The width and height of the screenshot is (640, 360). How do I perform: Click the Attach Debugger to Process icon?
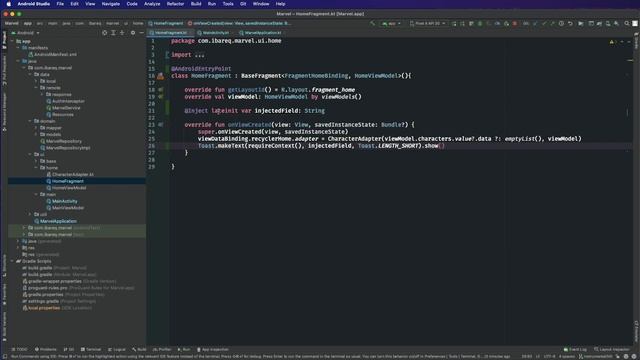tap(507, 24)
